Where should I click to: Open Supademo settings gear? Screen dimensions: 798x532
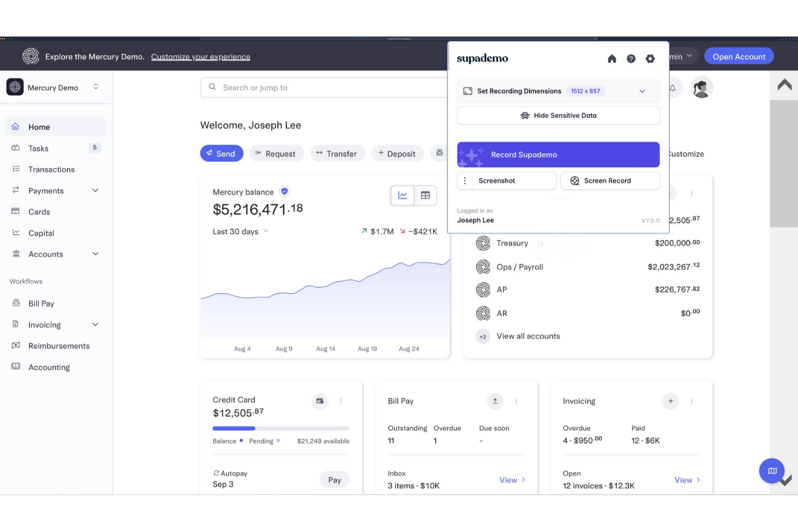click(x=650, y=59)
